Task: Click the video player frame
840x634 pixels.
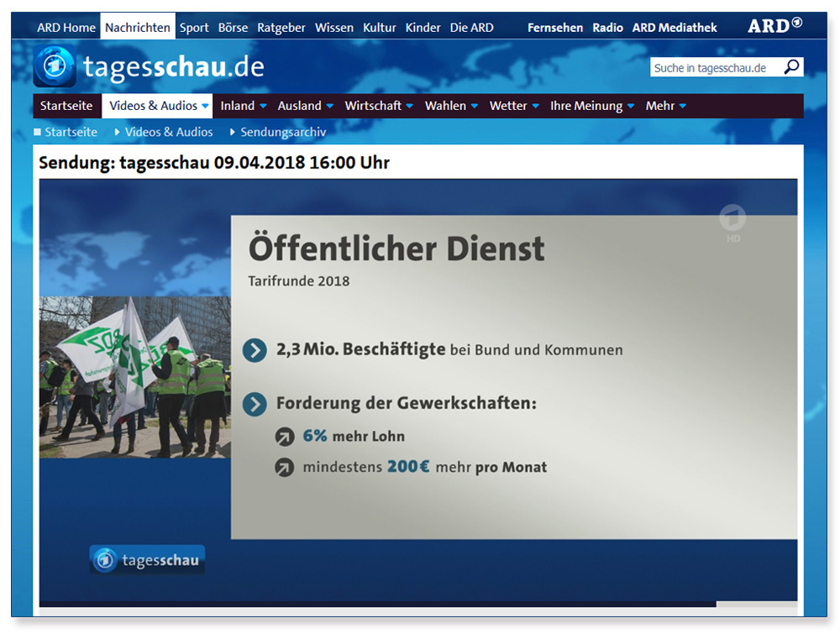Action: click(417, 390)
